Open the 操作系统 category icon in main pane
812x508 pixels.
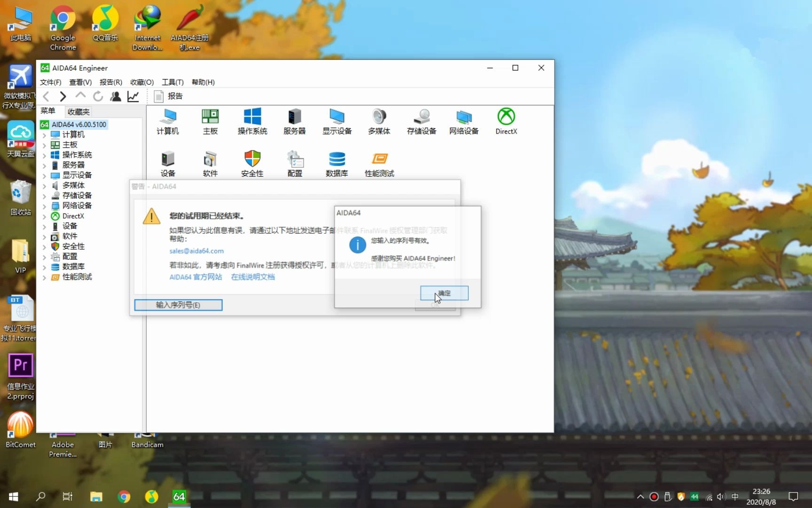coord(252,121)
